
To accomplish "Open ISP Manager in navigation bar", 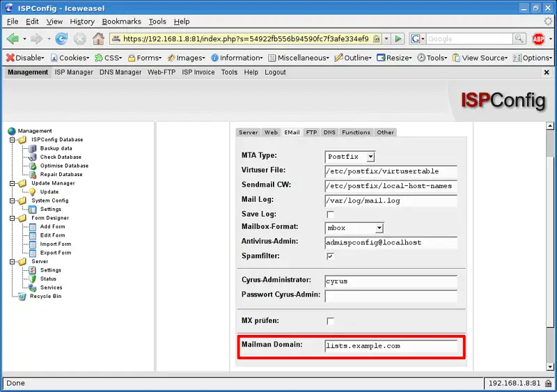I will 74,72.
